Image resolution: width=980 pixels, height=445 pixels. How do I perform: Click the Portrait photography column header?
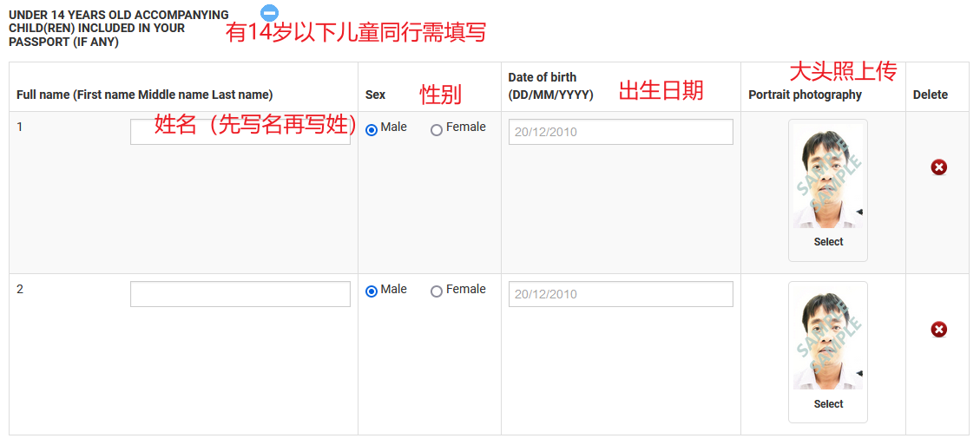[x=805, y=95]
